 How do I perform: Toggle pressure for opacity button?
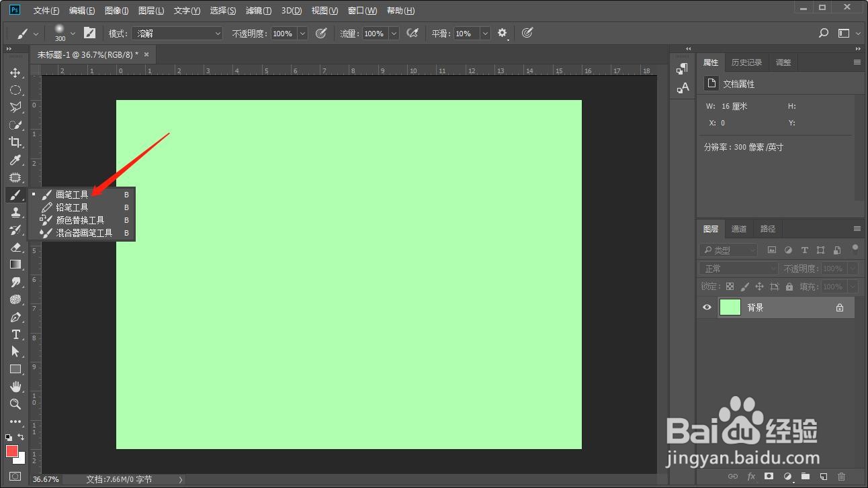(x=321, y=33)
